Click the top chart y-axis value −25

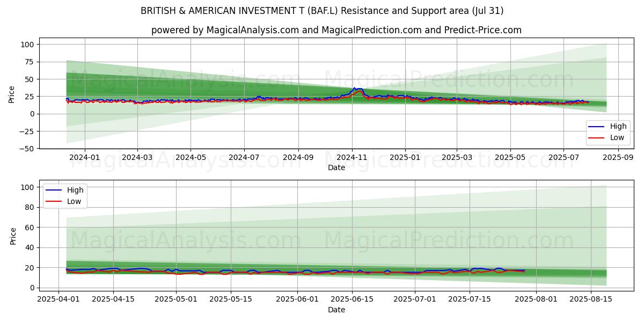[26, 131]
